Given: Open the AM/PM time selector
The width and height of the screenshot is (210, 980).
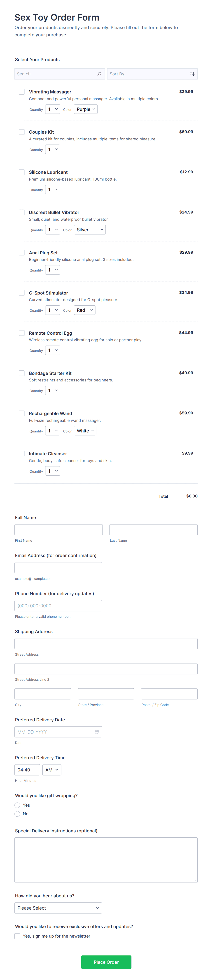Looking at the screenshot, I should [52, 770].
